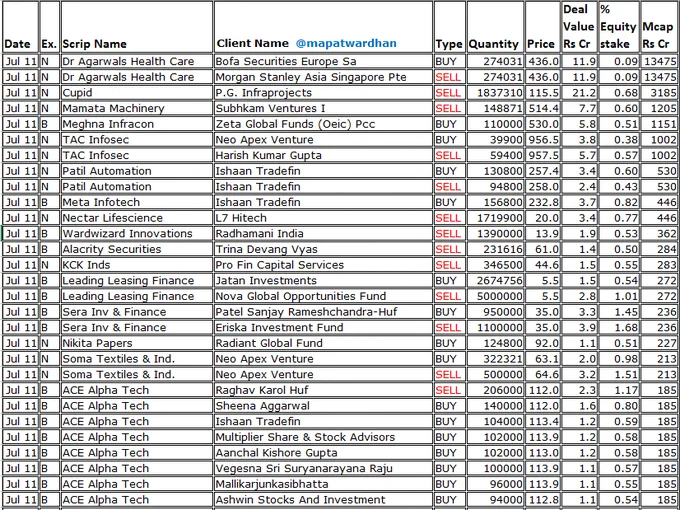Click the 'Quantity' column header
Screen dimensions: 680x510
point(494,44)
